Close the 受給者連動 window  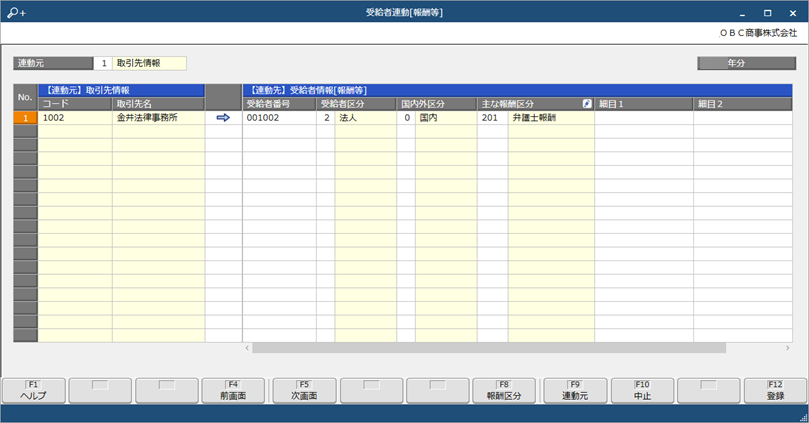(793, 13)
